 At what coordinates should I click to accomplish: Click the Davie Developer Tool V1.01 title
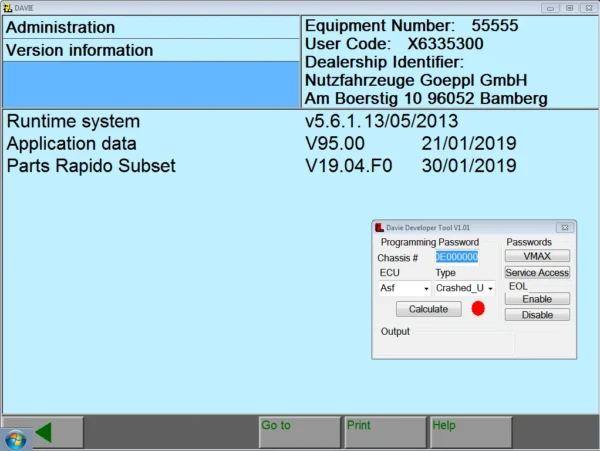pos(428,228)
